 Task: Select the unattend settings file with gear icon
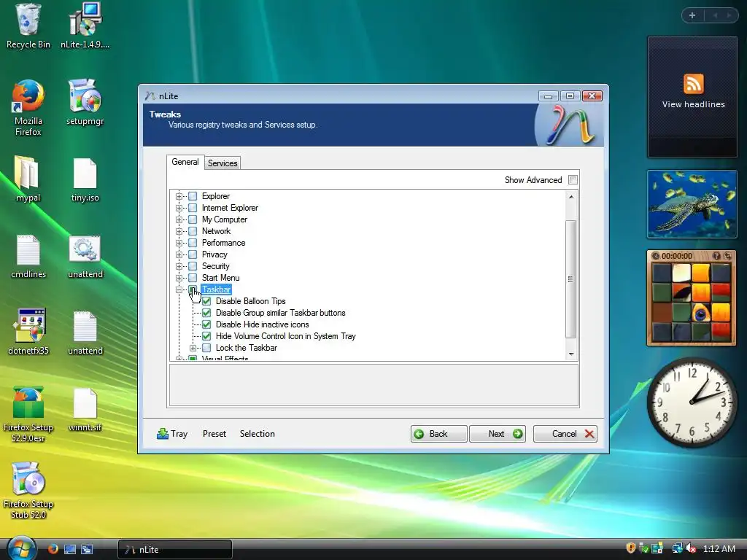pyautogui.click(x=85, y=256)
